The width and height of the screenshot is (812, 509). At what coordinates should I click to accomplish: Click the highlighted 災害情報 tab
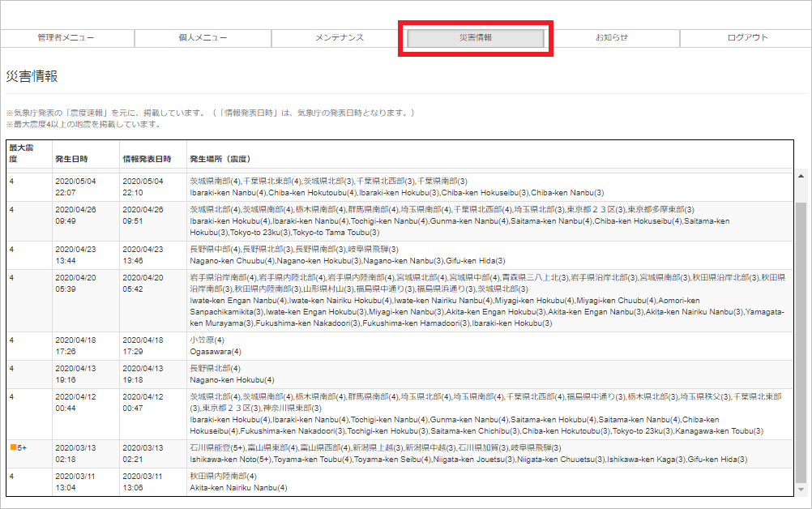coord(476,38)
